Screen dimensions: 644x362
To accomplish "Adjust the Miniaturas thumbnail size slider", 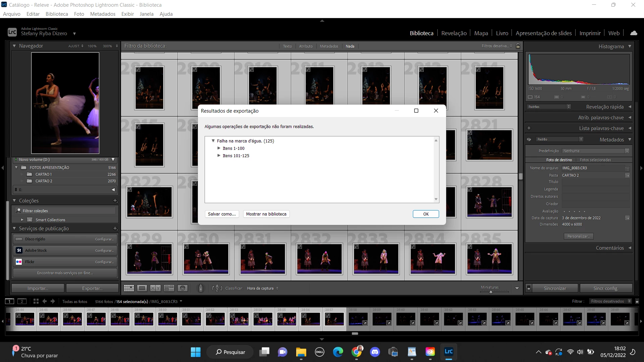I will click(x=491, y=292).
